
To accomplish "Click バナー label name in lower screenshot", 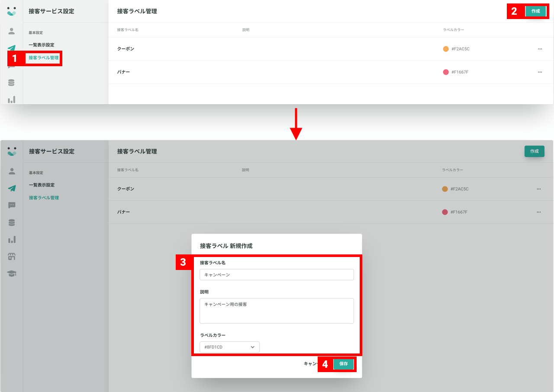I will click(x=123, y=212).
